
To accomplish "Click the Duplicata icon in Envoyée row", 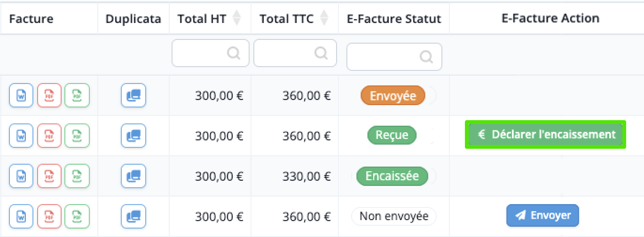I will (x=134, y=96).
